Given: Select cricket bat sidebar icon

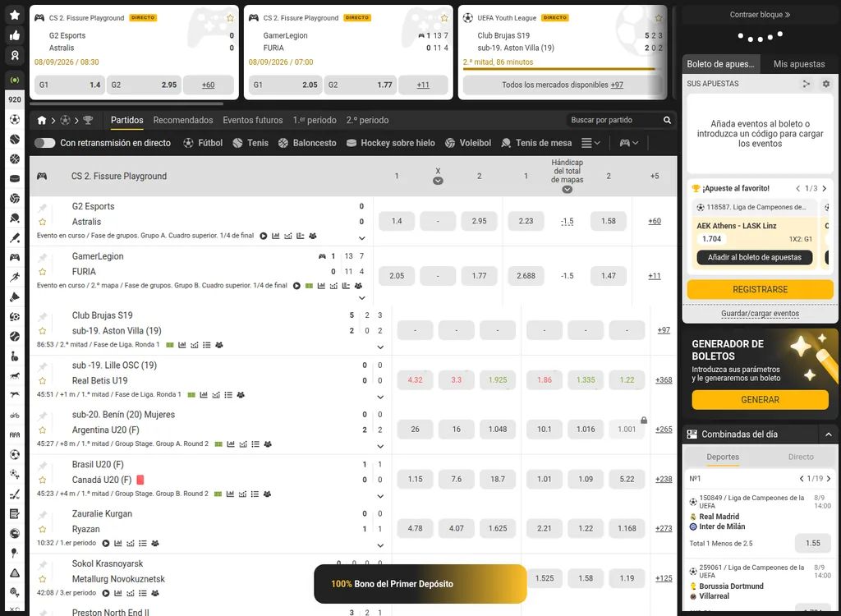Looking at the screenshot, I should (x=15, y=237).
